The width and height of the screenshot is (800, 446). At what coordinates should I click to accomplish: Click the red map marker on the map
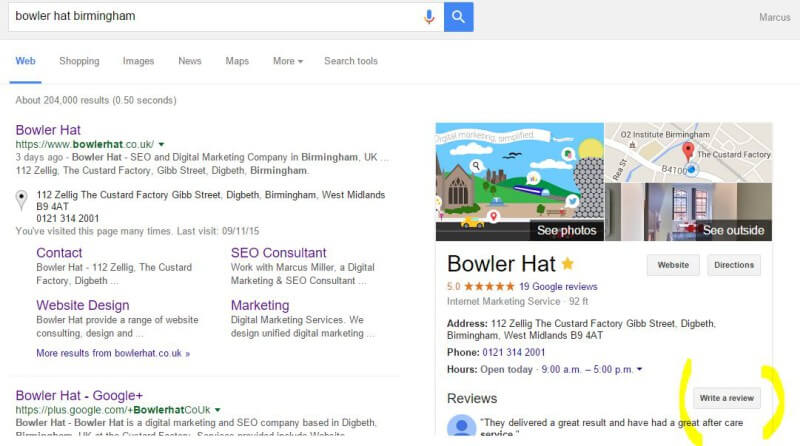point(688,151)
